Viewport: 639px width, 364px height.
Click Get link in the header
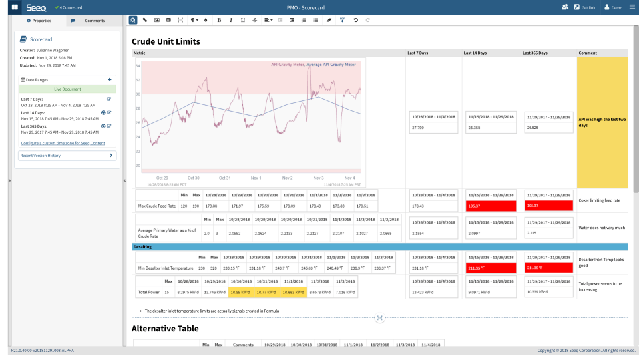585,7
